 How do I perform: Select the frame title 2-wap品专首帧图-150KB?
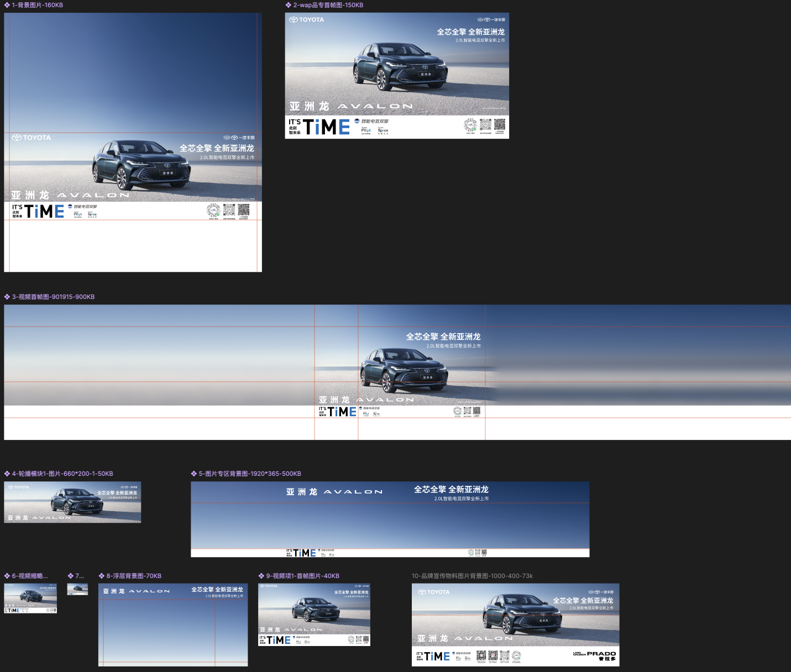(328, 5)
